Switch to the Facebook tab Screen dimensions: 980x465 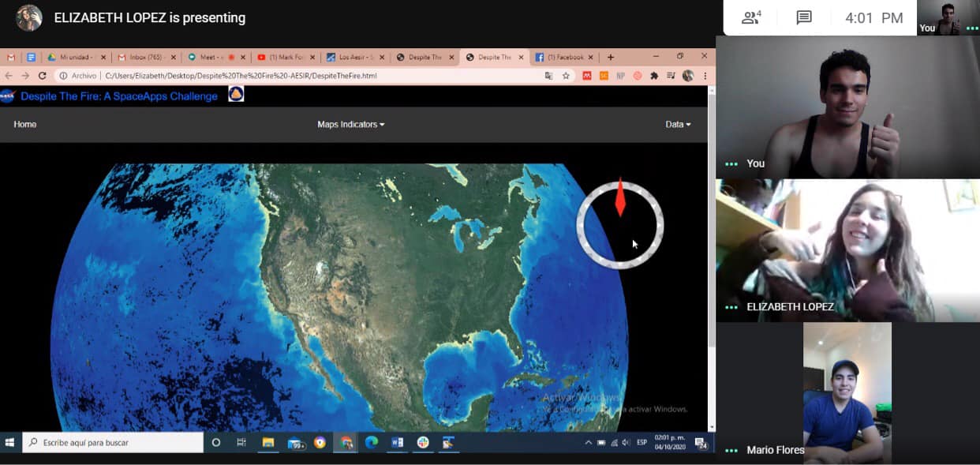point(564,58)
